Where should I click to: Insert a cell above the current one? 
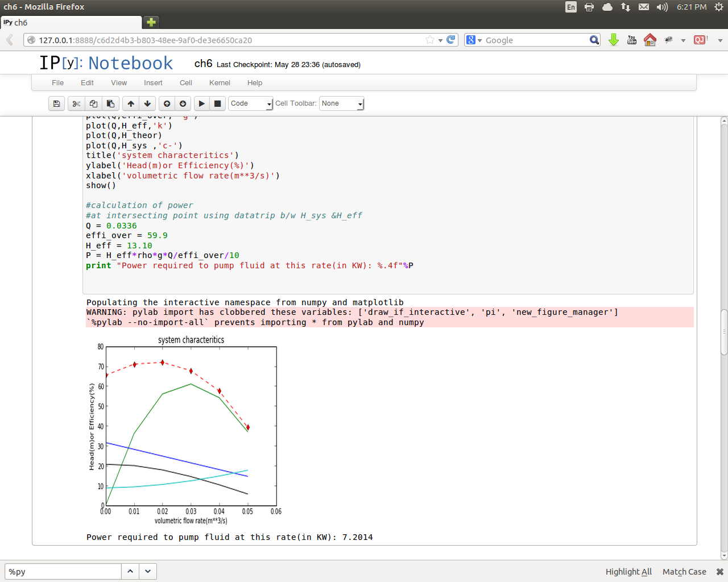(x=167, y=103)
